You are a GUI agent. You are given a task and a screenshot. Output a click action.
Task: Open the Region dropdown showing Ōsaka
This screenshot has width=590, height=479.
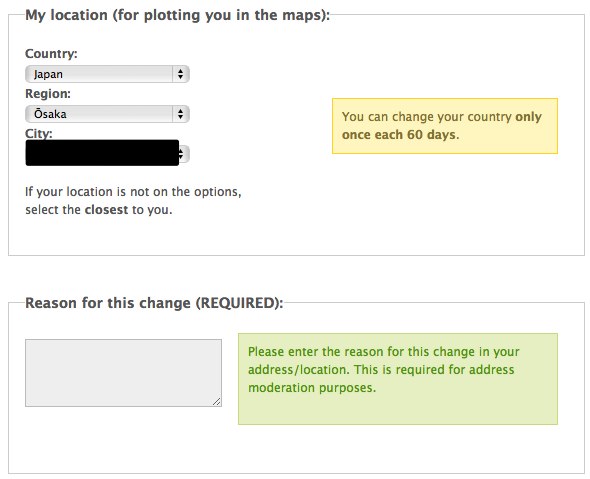(x=107, y=114)
